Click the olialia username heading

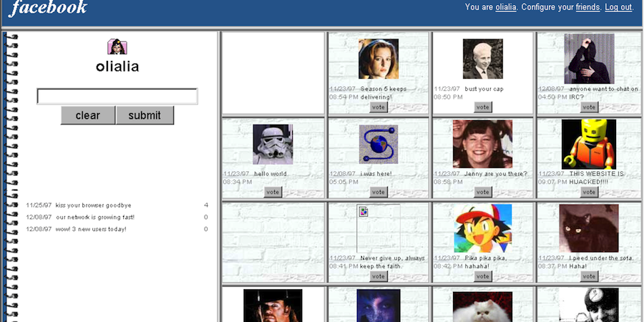tap(117, 67)
